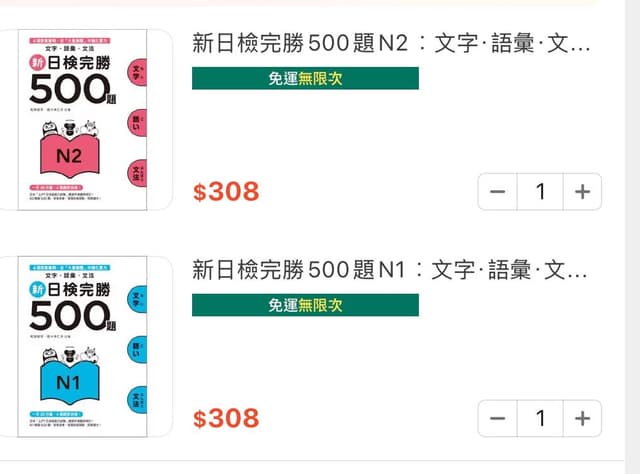Decrease quantity of the N2 book
Image resolution: width=640 pixels, height=474 pixels.
click(498, 191)
